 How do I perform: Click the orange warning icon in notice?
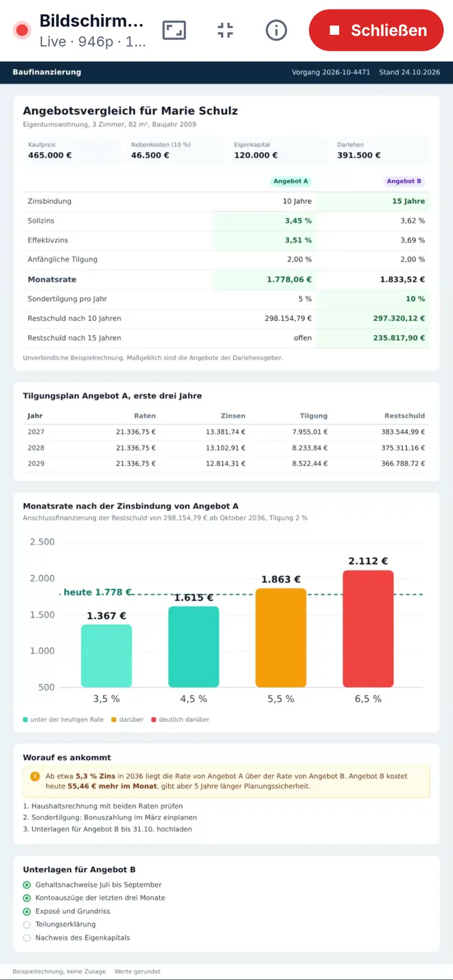[35, 776]
